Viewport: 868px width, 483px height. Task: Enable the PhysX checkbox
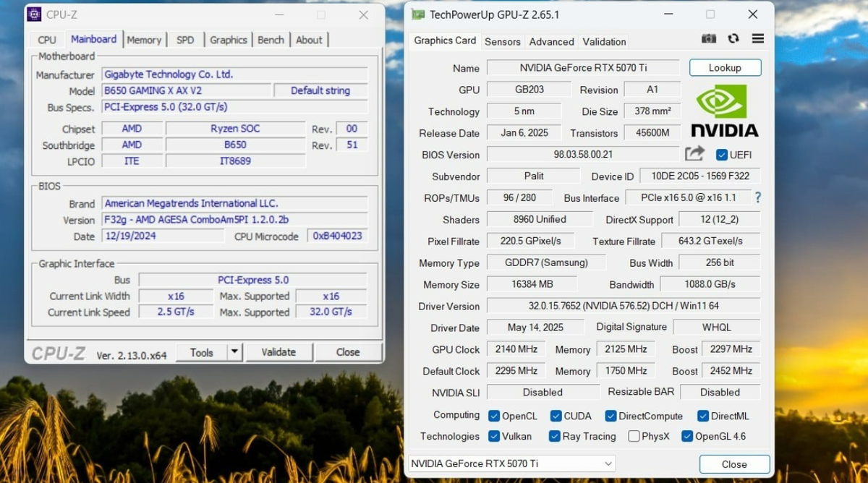pos(634,436)
